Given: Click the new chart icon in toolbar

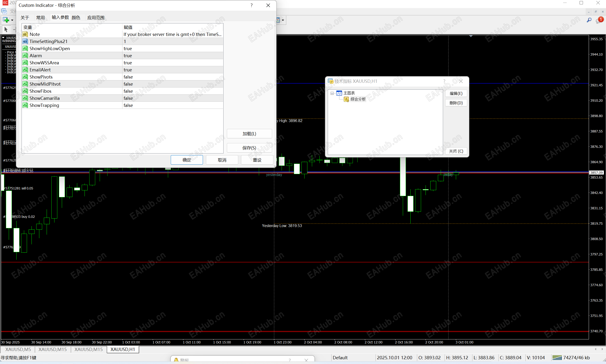Looking at the screenshot, I should [x=6, y=20].
